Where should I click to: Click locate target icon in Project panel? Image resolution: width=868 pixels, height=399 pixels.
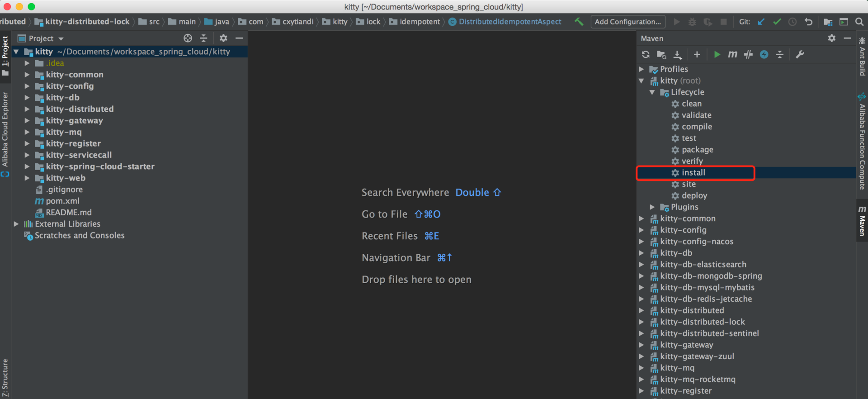(x=188, y=38)
